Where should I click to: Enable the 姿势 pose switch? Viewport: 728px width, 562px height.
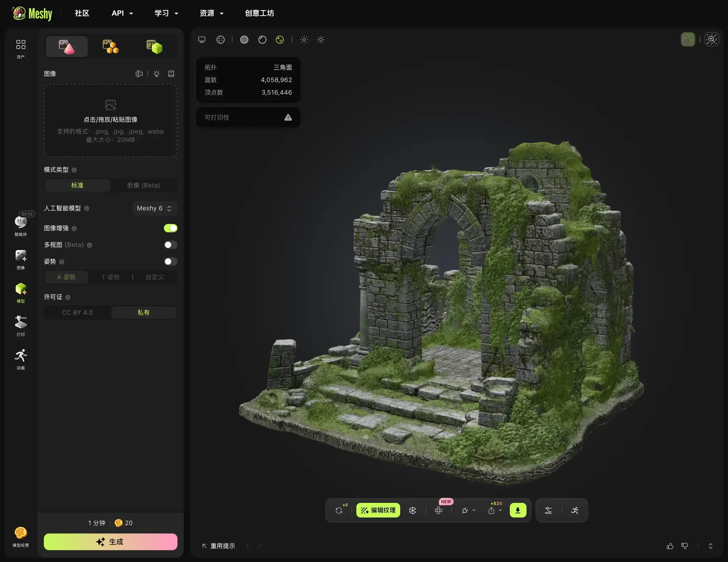171,262
